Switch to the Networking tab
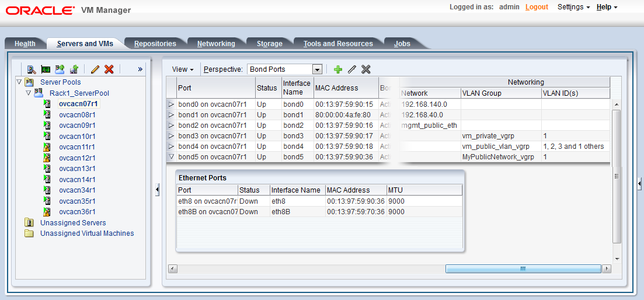Viewport: 644px width, 300px height. coord(216,44)
